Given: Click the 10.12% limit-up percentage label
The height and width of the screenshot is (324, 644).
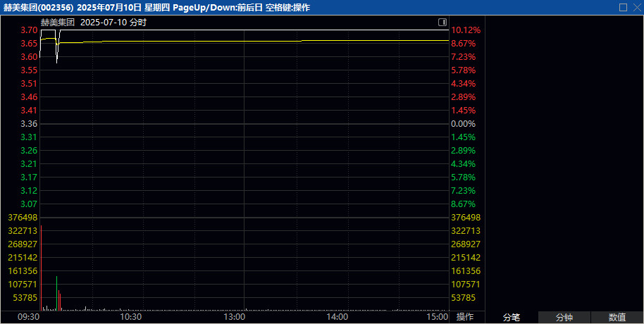Looking at the screenshot, I should tap(466, 30).
